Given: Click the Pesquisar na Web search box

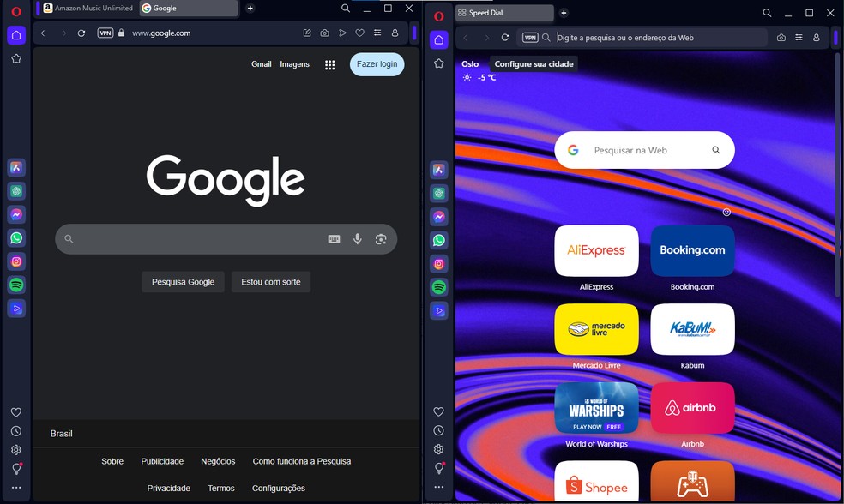Looking at the screenshot, I should pyautogui.click(x=644, y=150).
